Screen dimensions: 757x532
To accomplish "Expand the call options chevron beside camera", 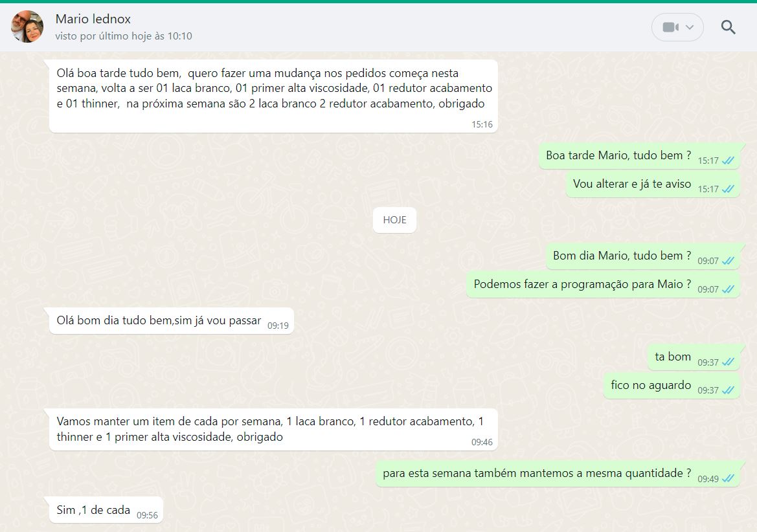I will (x=690, y=27).
